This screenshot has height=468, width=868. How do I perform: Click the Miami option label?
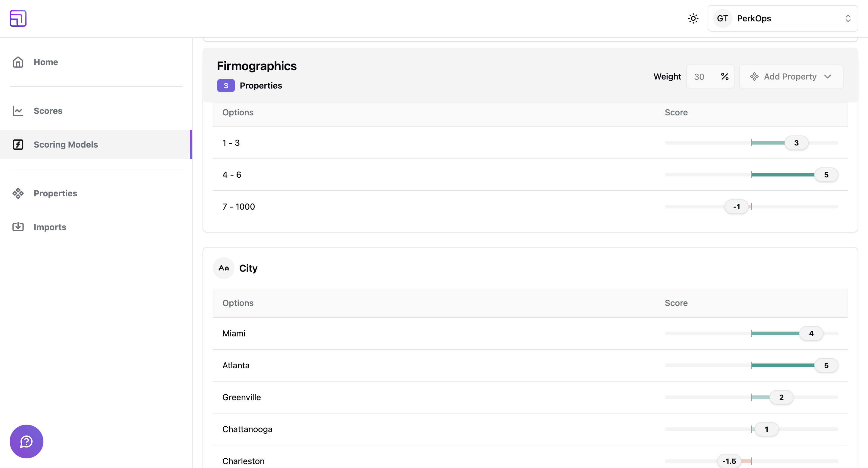(x=234, y=333)
